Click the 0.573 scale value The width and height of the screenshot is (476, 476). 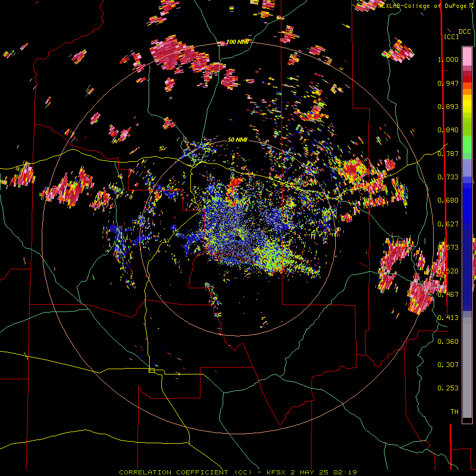tap(448, 248)
